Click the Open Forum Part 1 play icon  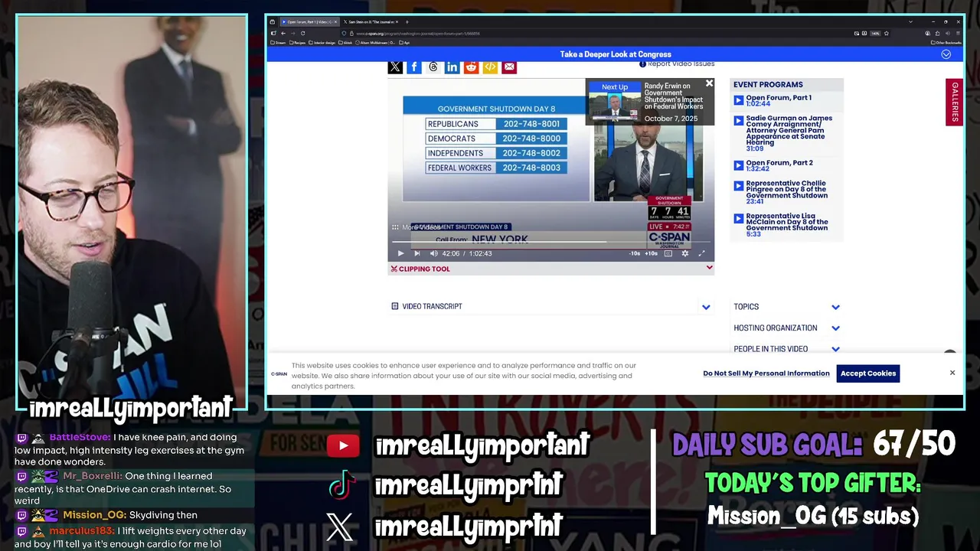(739, 100)
